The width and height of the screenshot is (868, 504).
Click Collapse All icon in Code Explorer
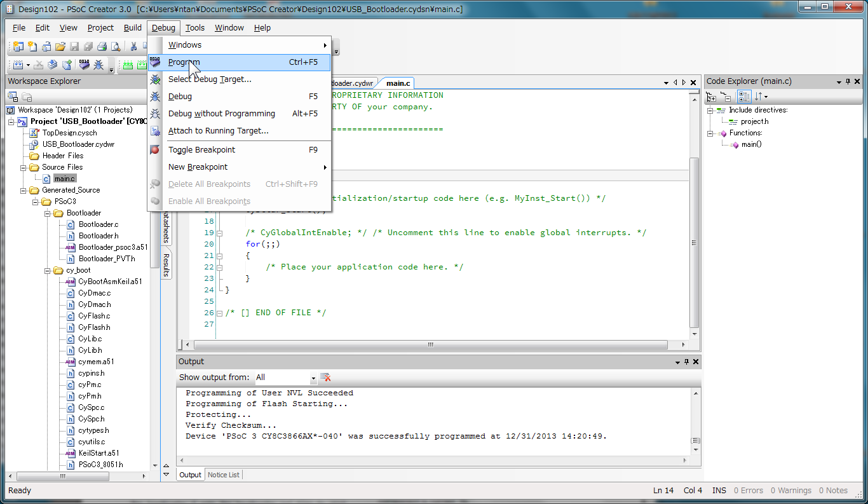[x=726, y=97]
